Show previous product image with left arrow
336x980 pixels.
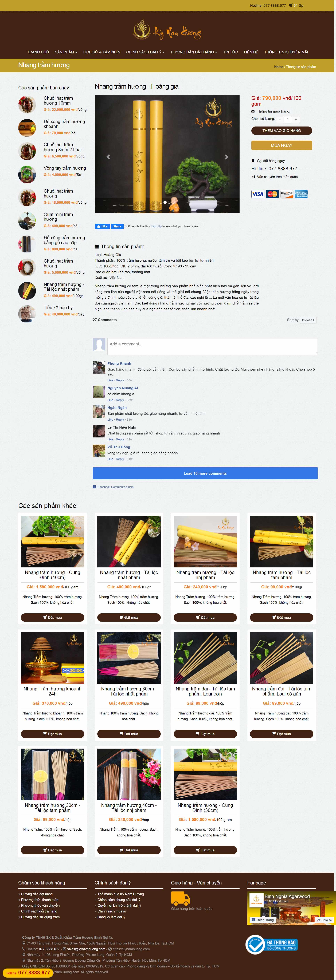pyautogui.click(x=108, y=157)
